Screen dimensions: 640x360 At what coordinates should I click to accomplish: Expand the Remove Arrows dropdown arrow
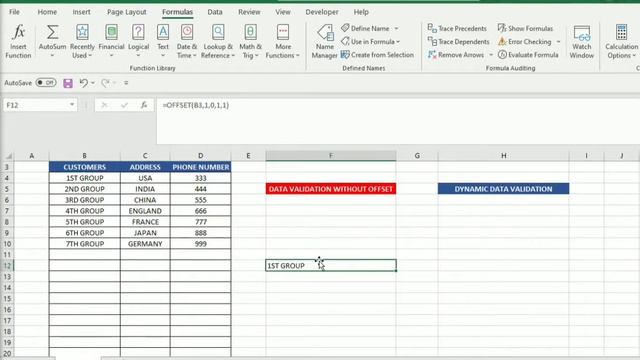pos(491,55)
